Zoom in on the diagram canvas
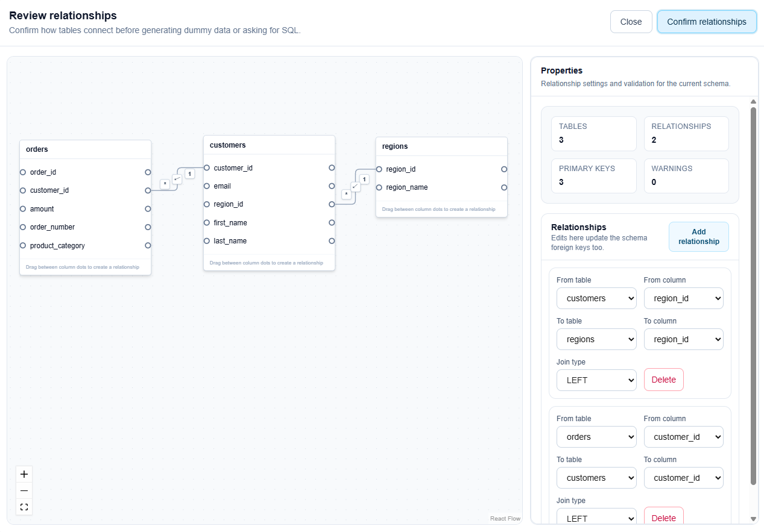The image size is (764, 532). coord(24,474)
